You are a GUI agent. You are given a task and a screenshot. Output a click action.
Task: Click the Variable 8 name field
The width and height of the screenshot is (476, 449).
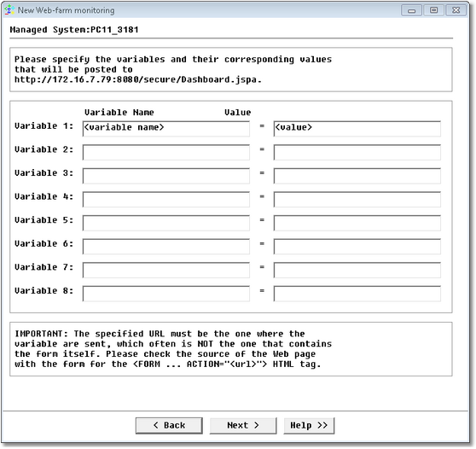(166, 294)
